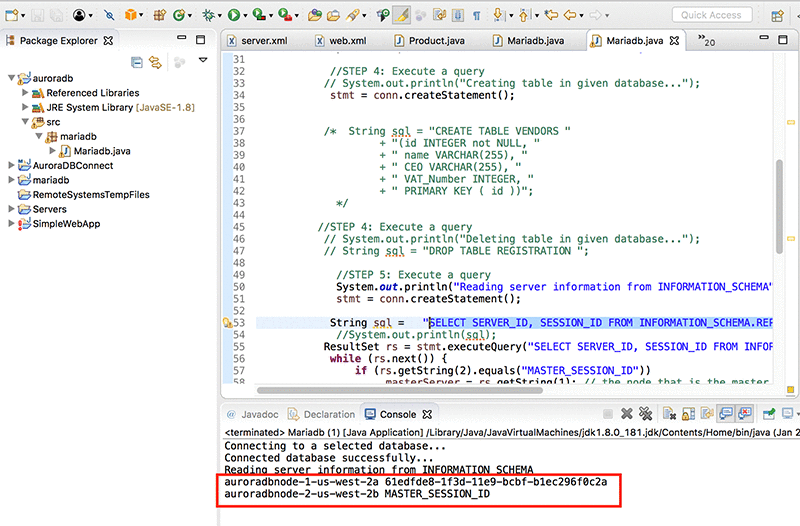Collapse the mariadb package
Viewport: 800px width, 526px height.
38,136
